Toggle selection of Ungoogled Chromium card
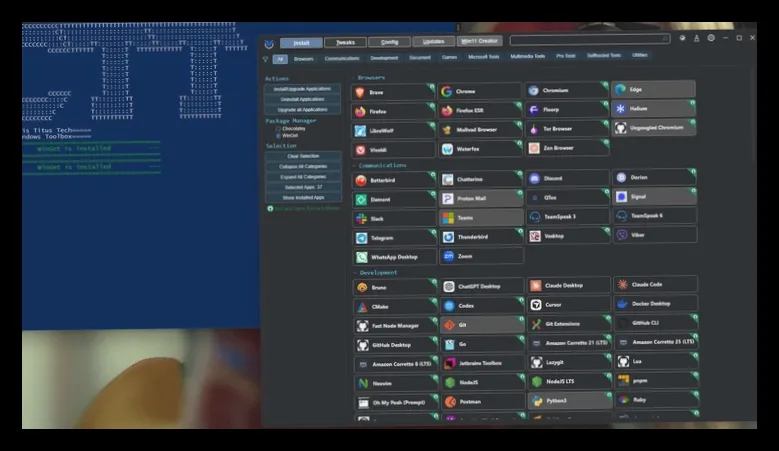The width and height of the screenshot is (779, 451). coord(653,128)
